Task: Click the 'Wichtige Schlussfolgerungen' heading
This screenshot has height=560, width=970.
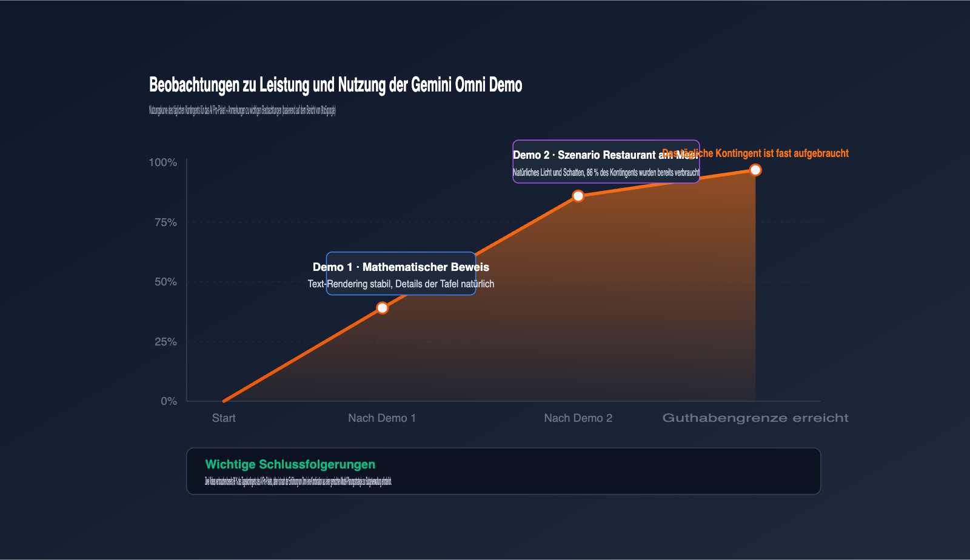Action: point(290,464)
